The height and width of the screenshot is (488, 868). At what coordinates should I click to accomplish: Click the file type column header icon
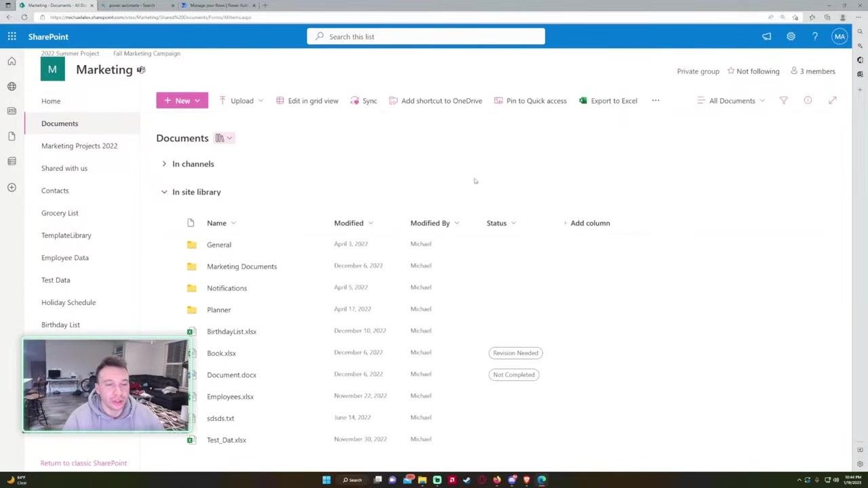[191, 223]
